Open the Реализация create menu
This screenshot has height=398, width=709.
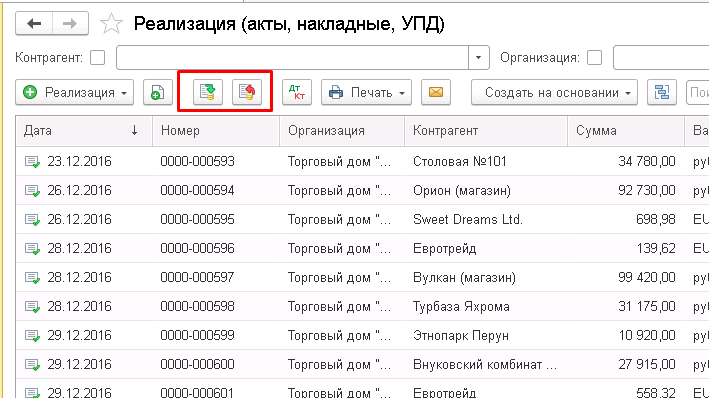click(75, 92)
